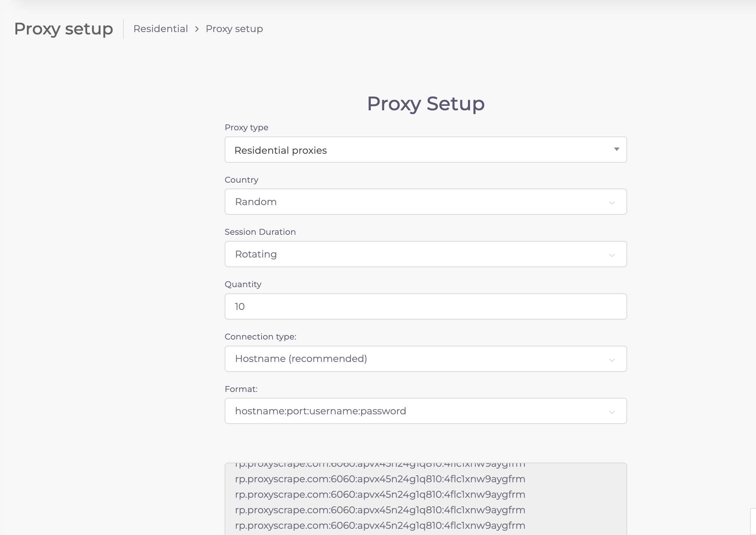Select the Residential proxies value

coord(281,150)
